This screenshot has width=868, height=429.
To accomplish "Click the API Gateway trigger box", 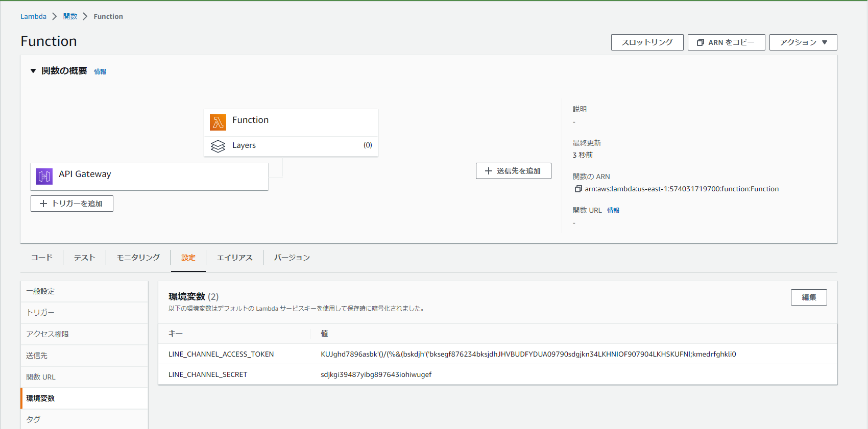I will pos(149,176).
